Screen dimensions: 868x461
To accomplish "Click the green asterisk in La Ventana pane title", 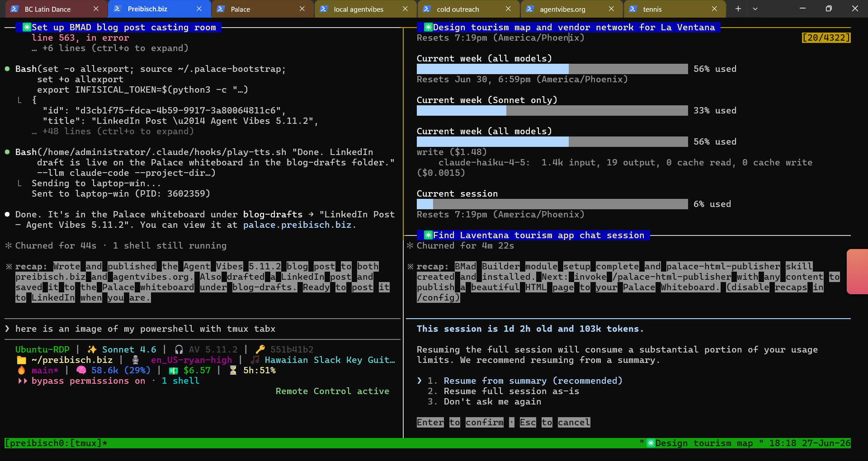I will click(428, 27).
